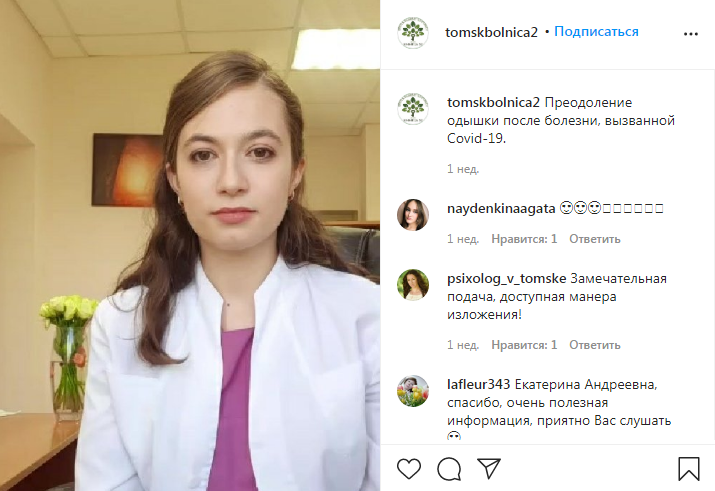View likes on naydenkinaagata's comment
Screen dimensions: 715x491
(524, 239)
